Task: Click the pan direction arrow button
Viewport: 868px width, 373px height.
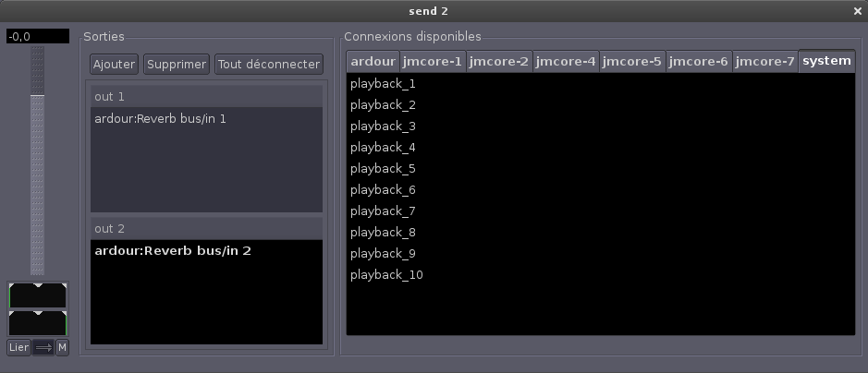Action: click(43, 348)
